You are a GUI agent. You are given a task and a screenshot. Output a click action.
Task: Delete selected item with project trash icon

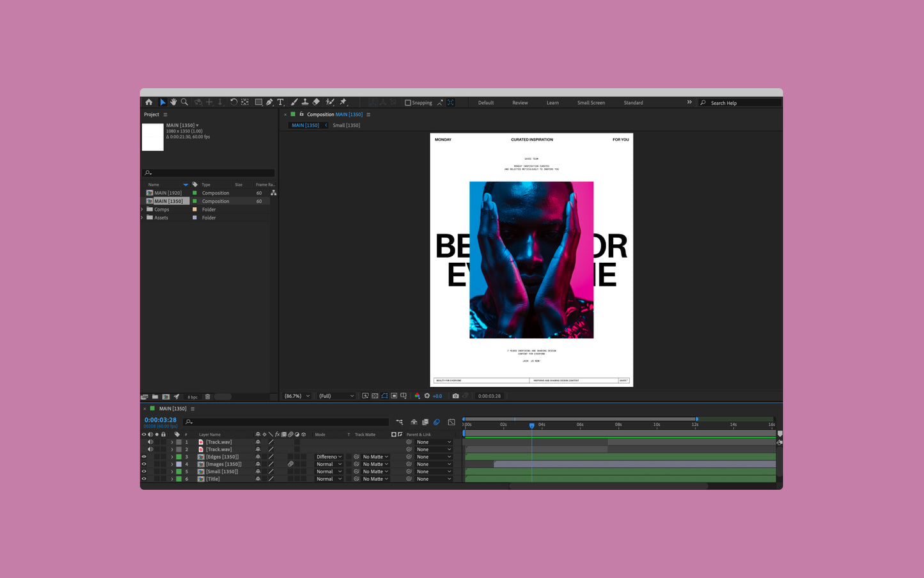(x=207, y=397)
